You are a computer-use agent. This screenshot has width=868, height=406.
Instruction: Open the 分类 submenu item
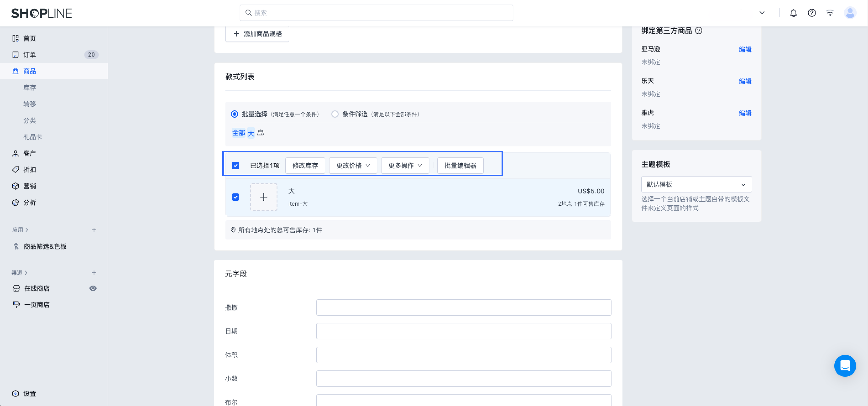click(x=30, y=120)
